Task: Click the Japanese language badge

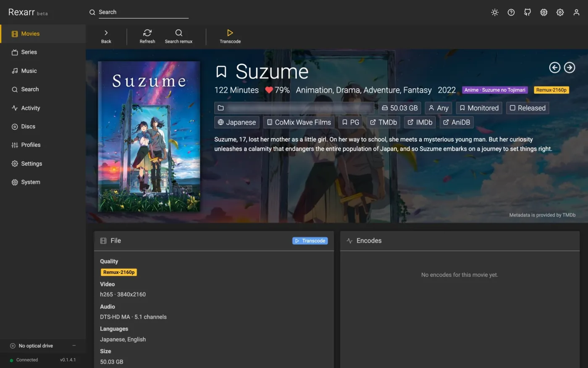Action: click(237, 122)
